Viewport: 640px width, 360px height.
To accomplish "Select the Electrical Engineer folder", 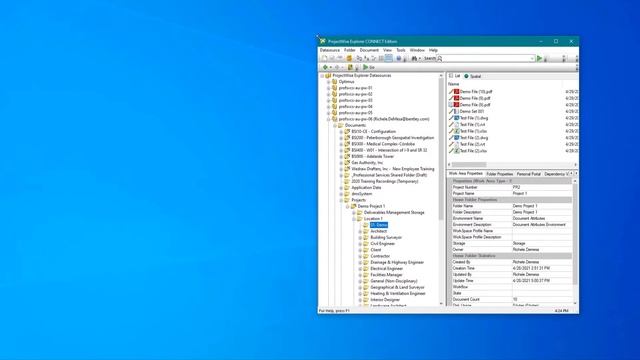I will [x=387, y=269].
